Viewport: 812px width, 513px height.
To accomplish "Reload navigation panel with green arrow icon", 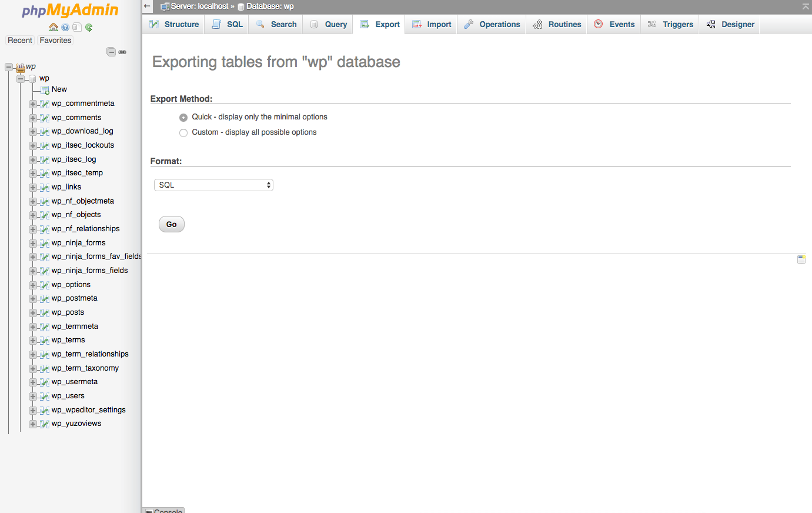I will (x=89, y=27).
